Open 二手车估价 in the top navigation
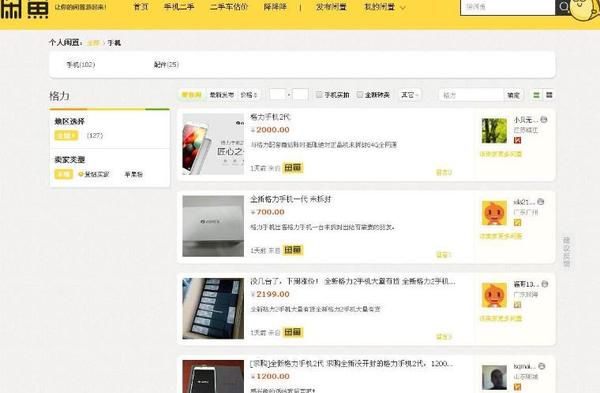The height and width of the screenshot is (393, 600). pos(229,7)
